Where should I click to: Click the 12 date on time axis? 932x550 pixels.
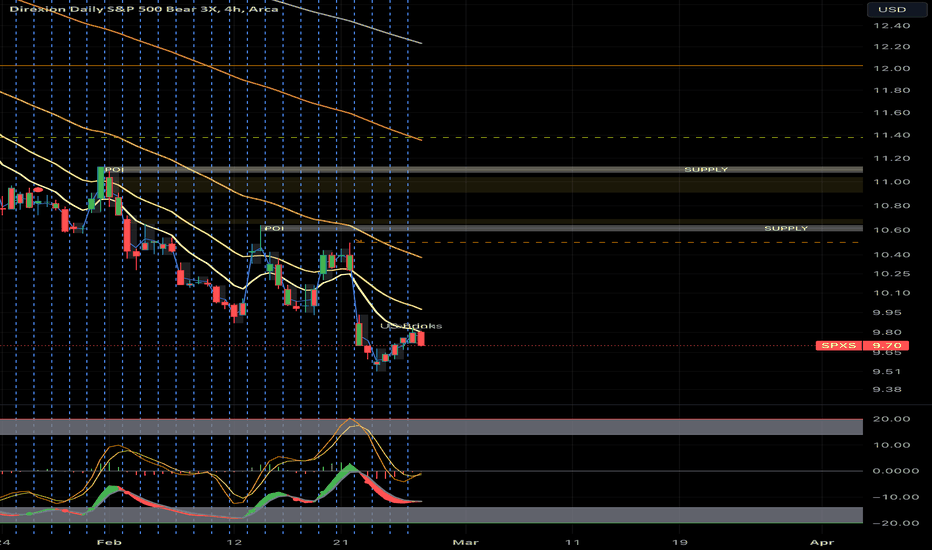point(235,542)
